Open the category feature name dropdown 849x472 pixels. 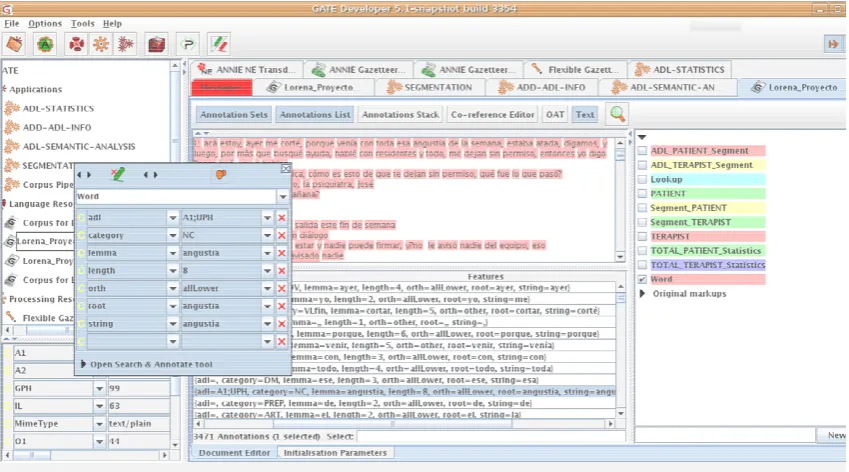tap(172, 235)
